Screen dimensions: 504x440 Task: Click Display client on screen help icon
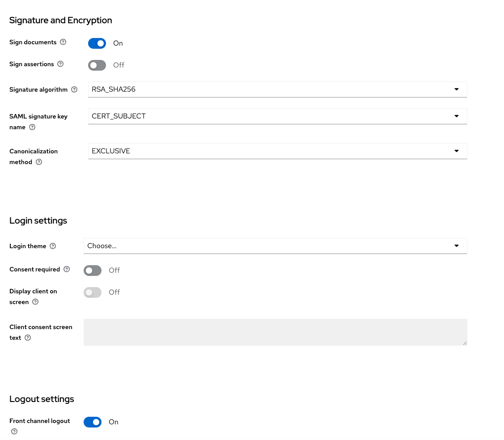point(35,302)
